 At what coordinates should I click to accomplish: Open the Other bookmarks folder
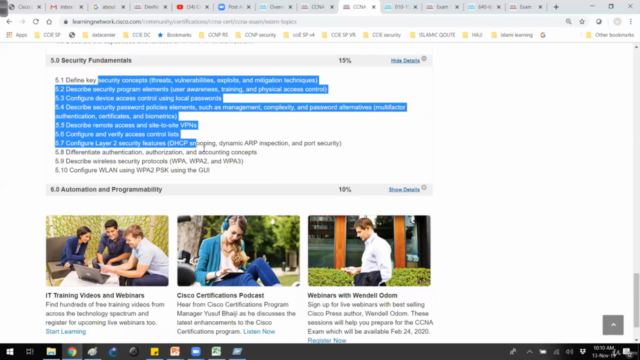[610, 35]
